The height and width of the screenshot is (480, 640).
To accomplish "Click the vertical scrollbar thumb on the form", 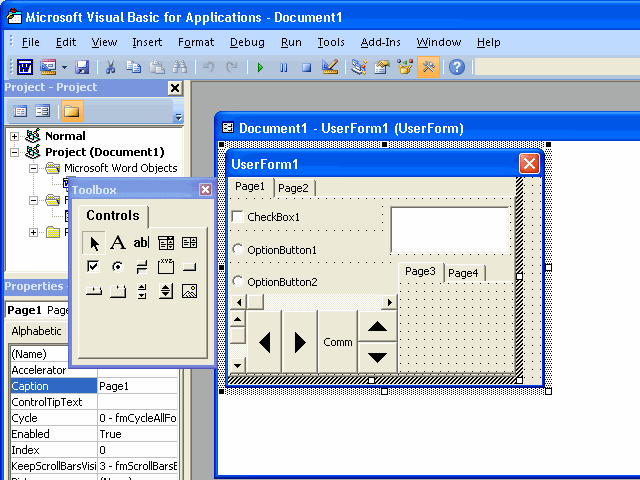I will click(238, 336).
